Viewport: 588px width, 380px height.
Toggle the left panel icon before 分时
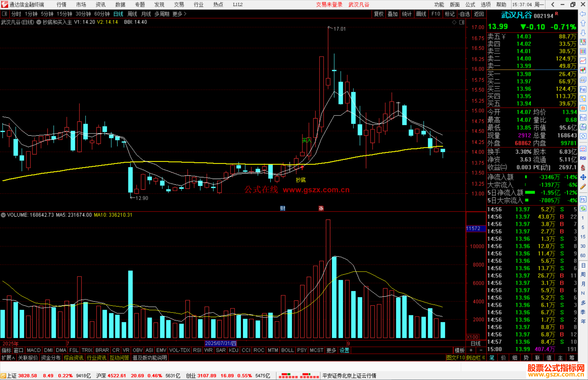pyautogui.click(x=5, y=14)
